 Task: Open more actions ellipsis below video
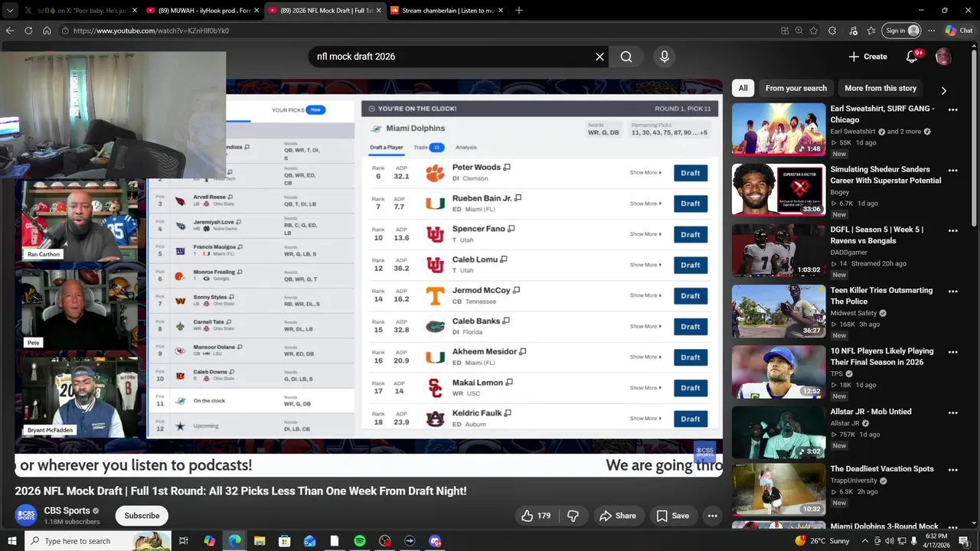[712, 516]
